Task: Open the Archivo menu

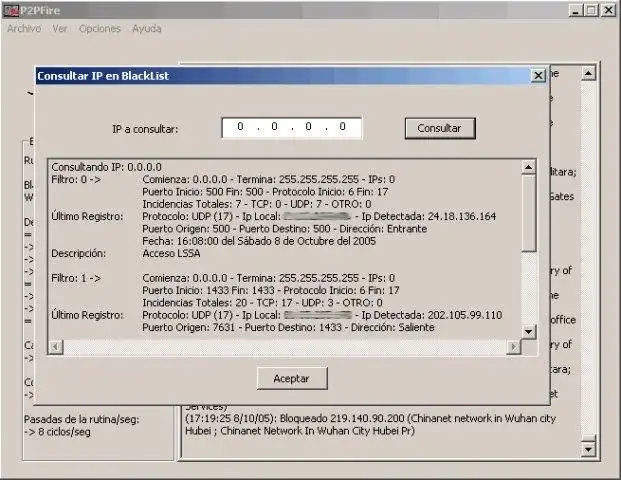Action: click(x=24, y=29)
